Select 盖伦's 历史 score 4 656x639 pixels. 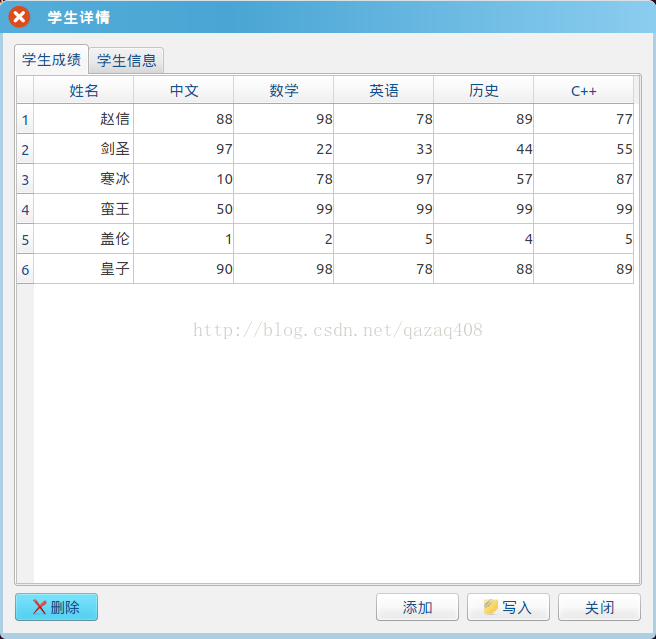(x=484, y=239)
